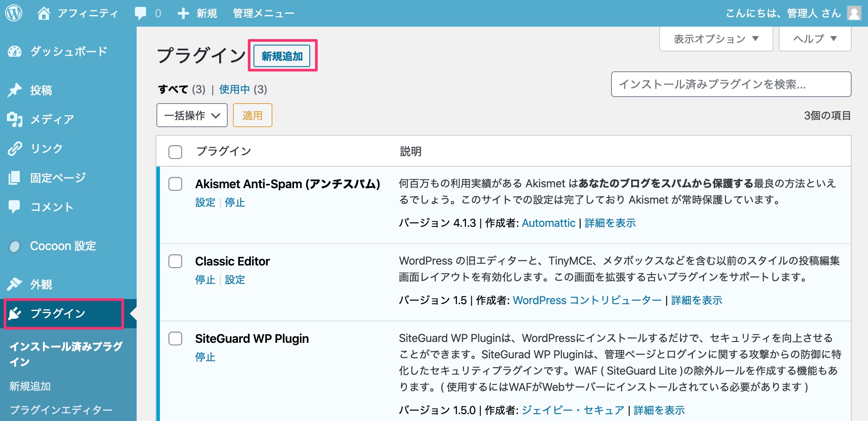Expand the ヘルプ dropdown tab

(x=815, y=39)
